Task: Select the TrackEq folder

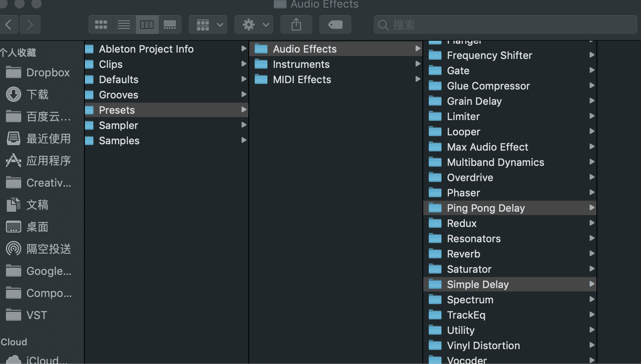Action: 510,315
